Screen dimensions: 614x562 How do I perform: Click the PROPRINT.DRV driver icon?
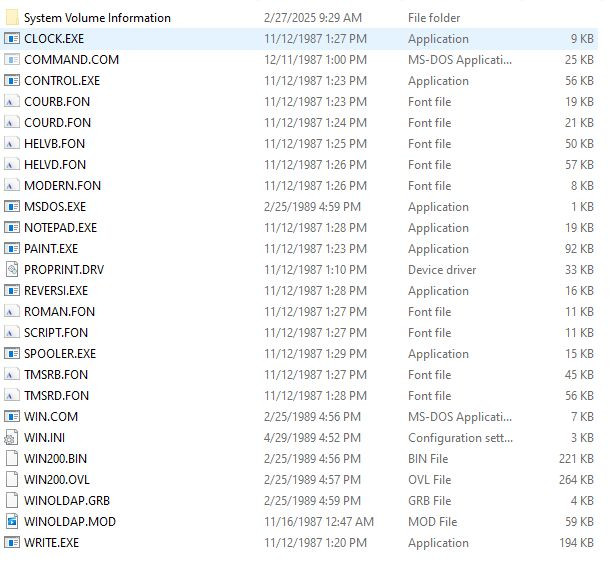(x=12, y=269)
